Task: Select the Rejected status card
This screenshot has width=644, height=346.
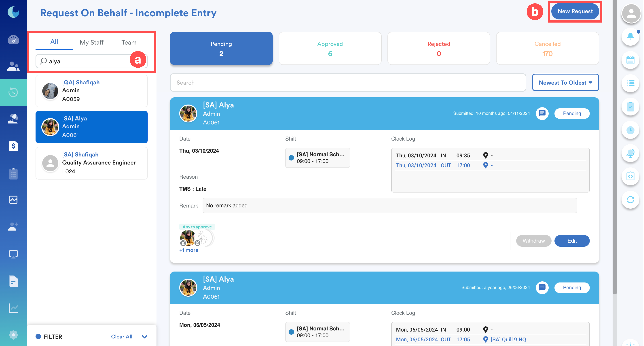Action: click(x=439, y=48)
